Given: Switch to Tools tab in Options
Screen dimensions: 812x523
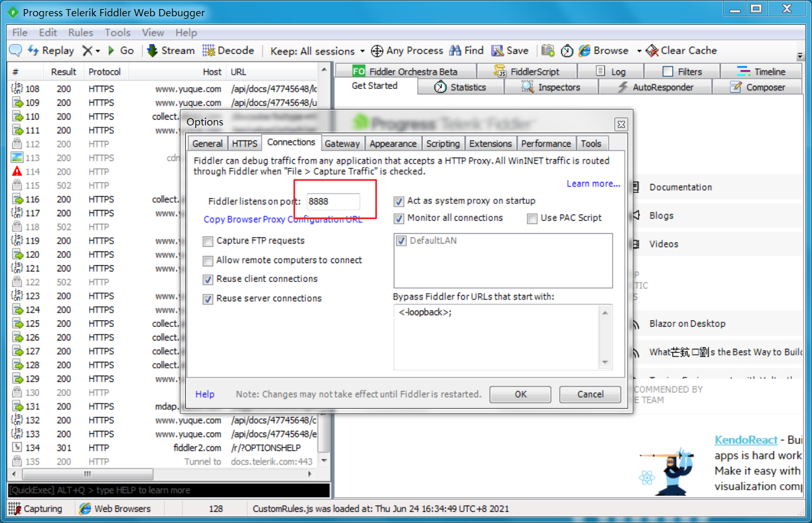Looking at the screenshot, I should click(x=591, y=144).
